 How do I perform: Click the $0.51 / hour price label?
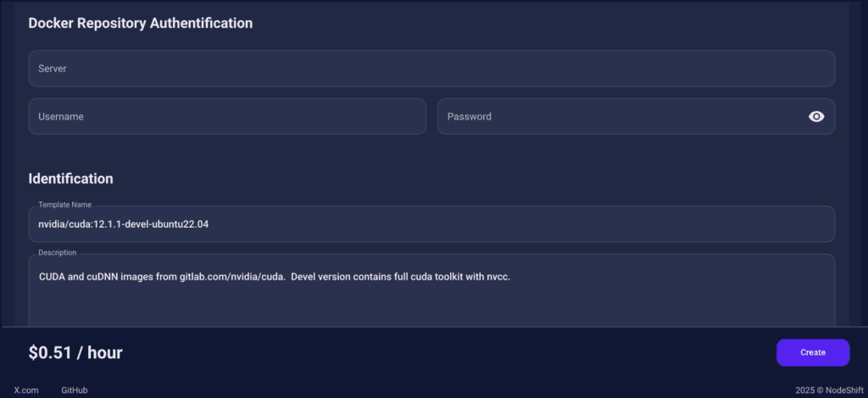[x=75, y=352]
